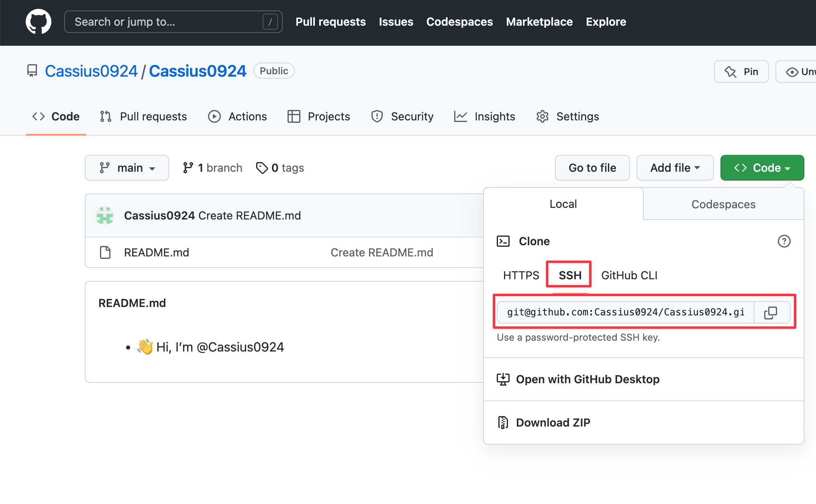
Task: Go to Codespaces in top navigation
Action: [x=459, y=22]
